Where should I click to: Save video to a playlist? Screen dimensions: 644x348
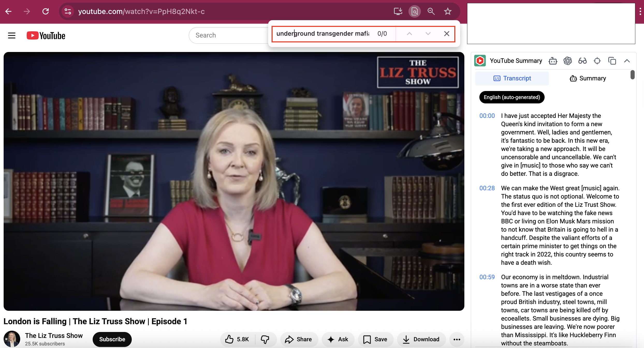(x=375, y=339)
